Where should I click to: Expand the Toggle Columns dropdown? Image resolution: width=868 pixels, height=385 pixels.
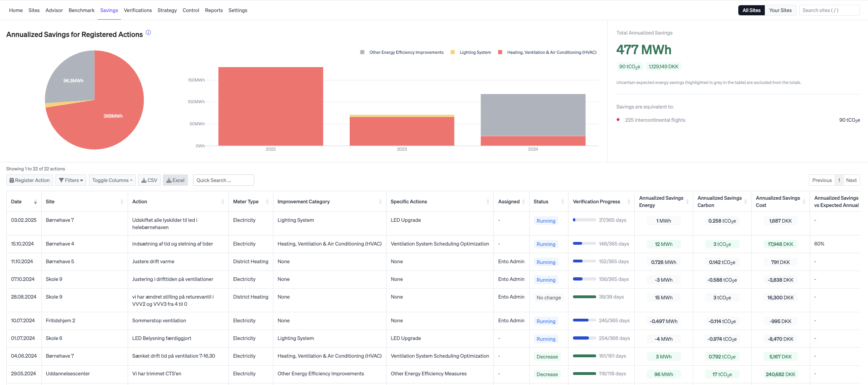[112, 180]
